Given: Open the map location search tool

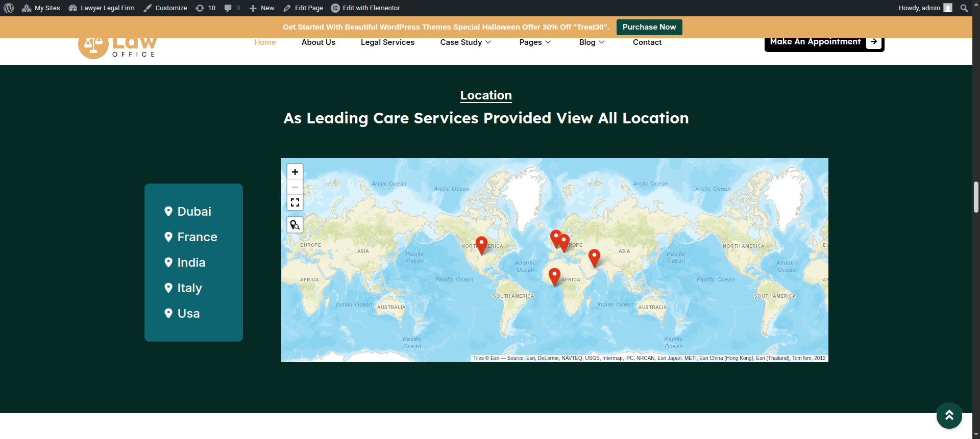Looking at the screenshot, I should click(x=295, y=225).
